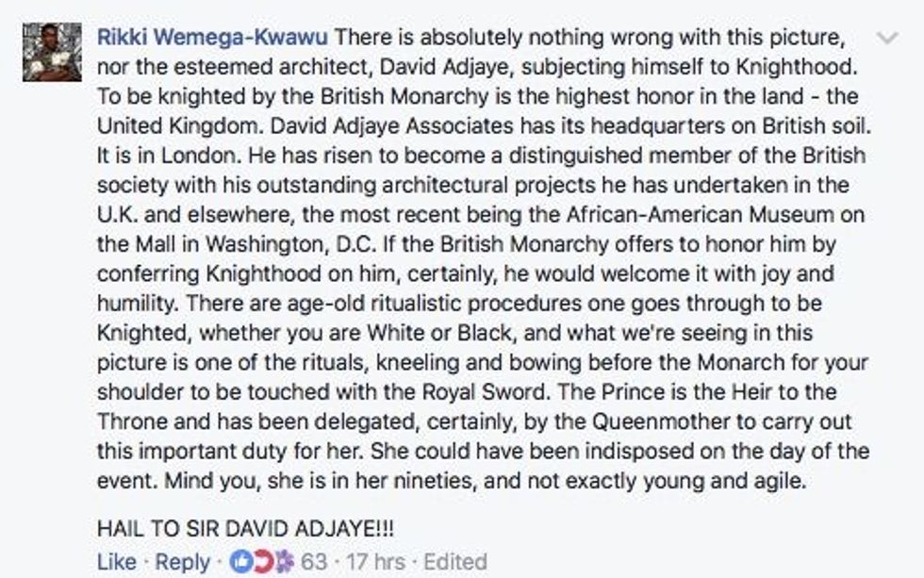Like this comment via the Like link
Image resolution: width=924 pixels, height=578 pixels.
[x=117, y=562]
